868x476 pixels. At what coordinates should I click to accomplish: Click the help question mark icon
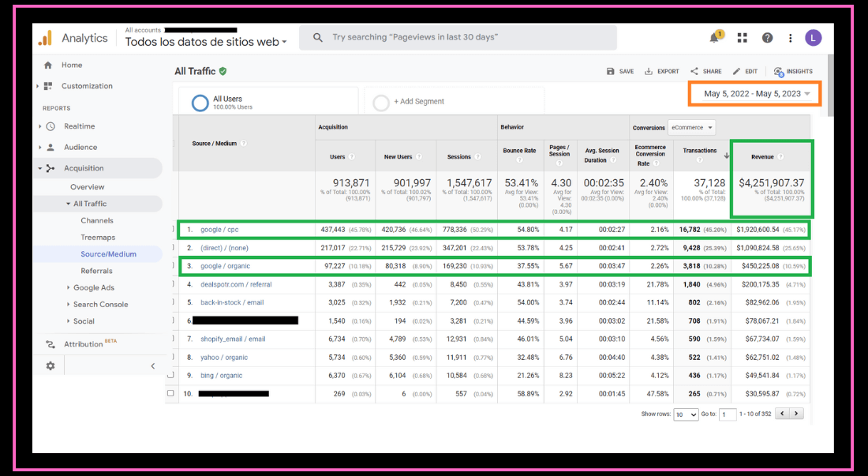coord(767,38)
